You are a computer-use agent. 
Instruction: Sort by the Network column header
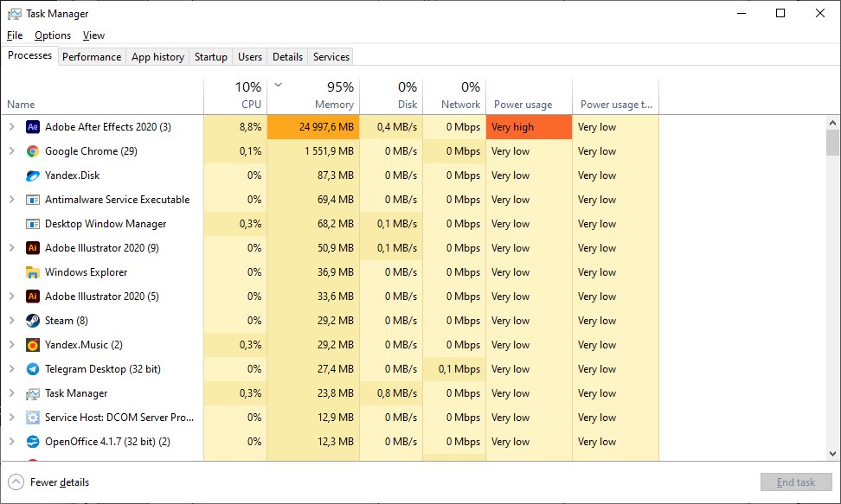click(454, 97)
